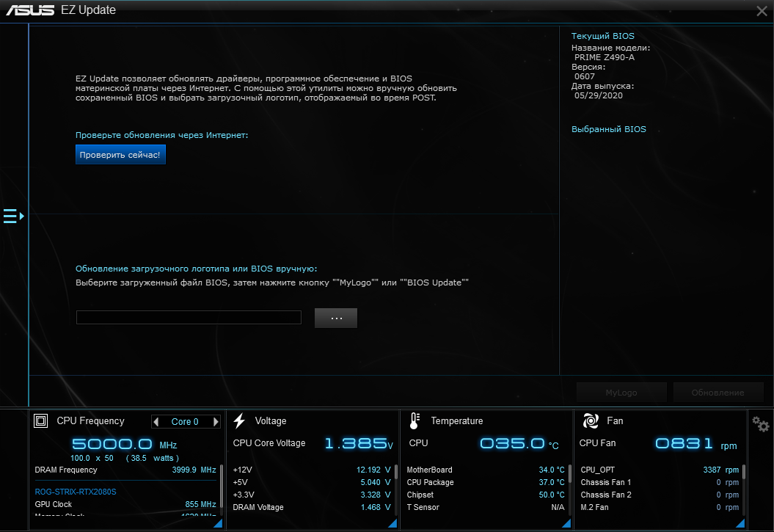The width and height of the screenshot is (774, 532).
Task: Click the 'Версия:' label
Action: coord(588,67)
